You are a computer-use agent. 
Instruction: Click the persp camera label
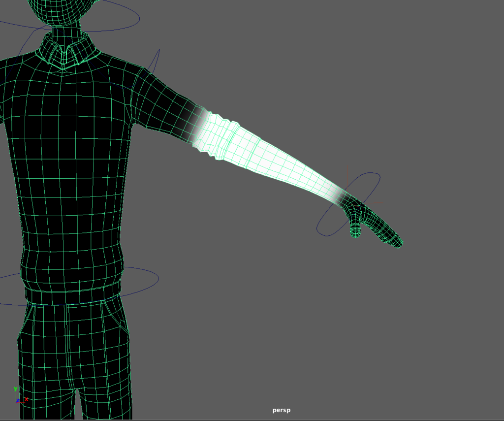click(282, 410)
